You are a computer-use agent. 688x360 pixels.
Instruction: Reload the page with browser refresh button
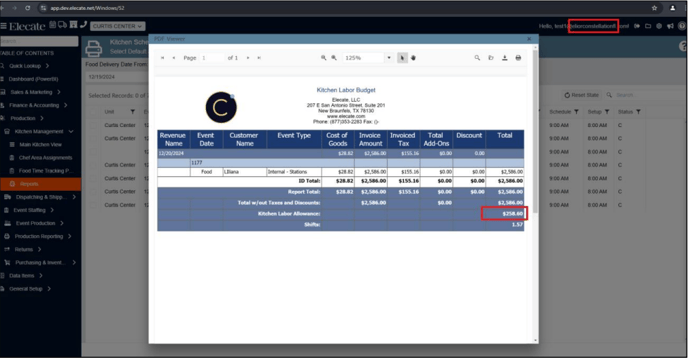(x=28, y=8)
